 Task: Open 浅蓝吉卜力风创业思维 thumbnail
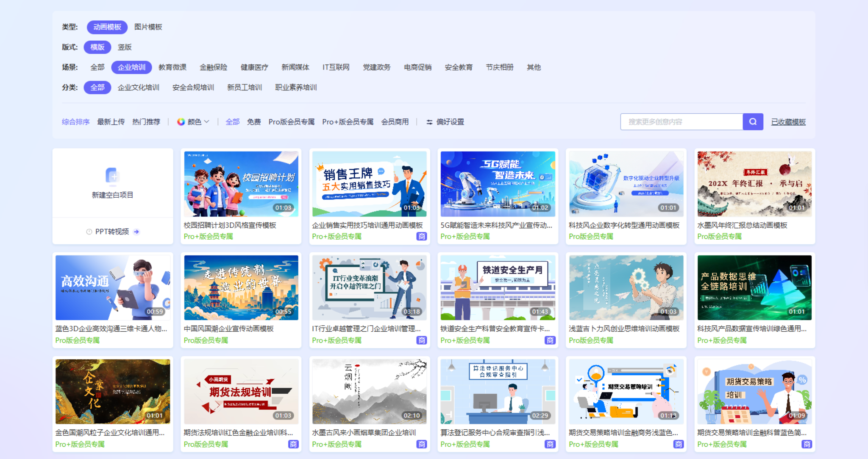626,288
